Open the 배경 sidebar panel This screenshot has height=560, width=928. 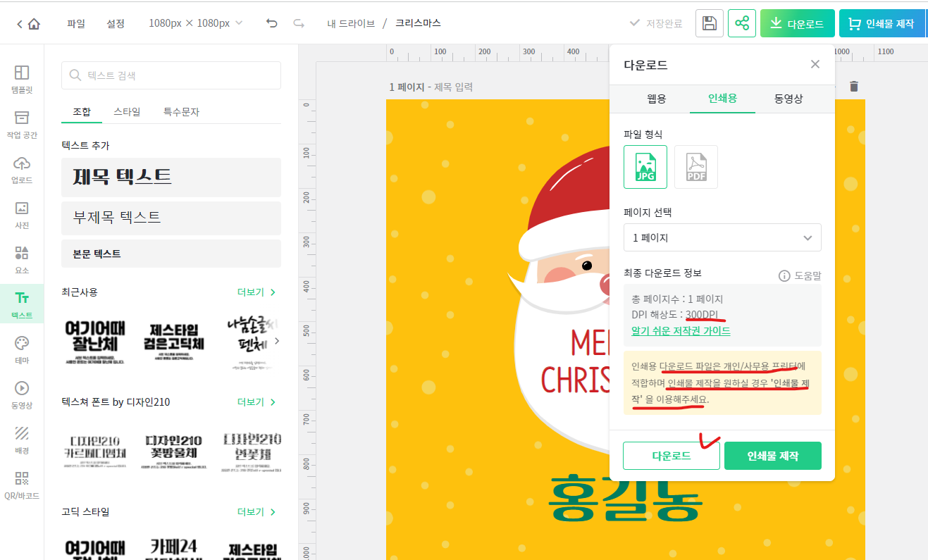(x=22, y=440)
